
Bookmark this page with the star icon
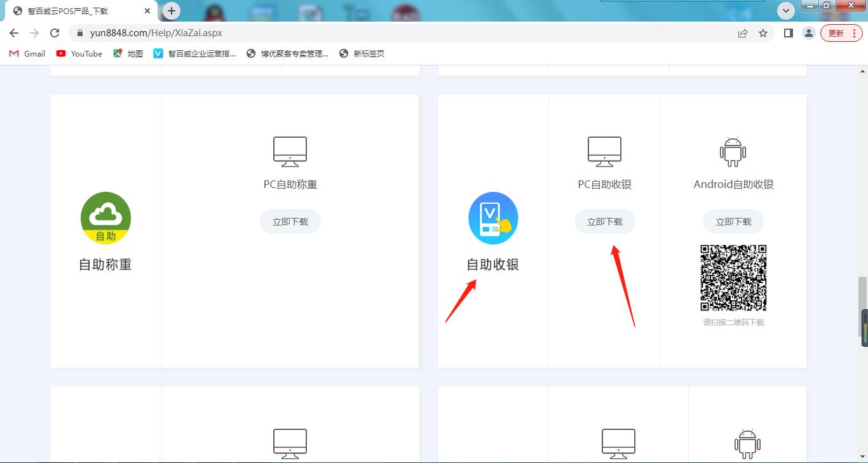763,33
